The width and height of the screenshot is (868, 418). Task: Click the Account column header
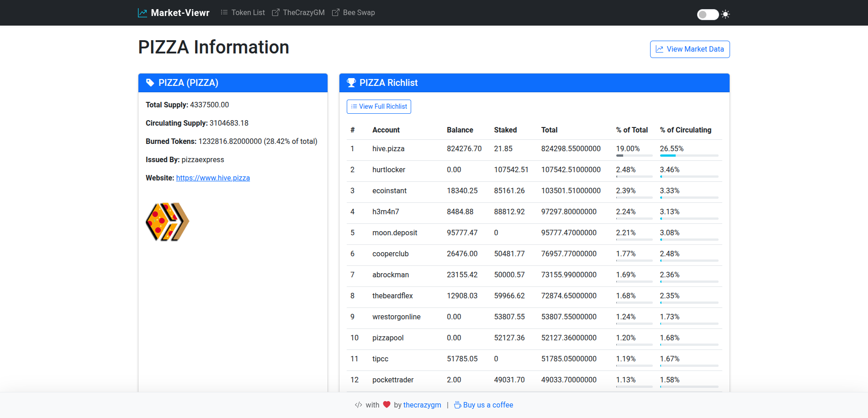386,130
